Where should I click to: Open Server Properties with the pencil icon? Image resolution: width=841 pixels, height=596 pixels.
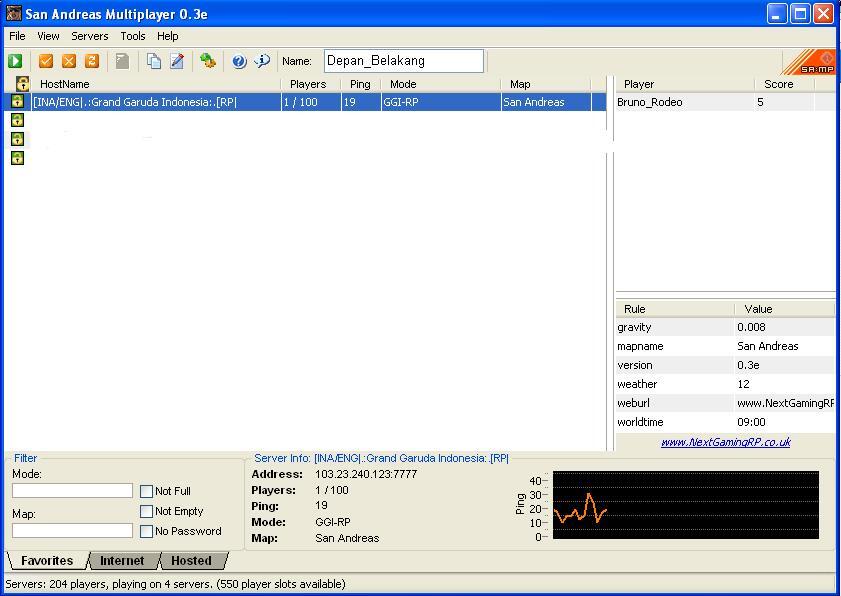click(x=177, y=61)
